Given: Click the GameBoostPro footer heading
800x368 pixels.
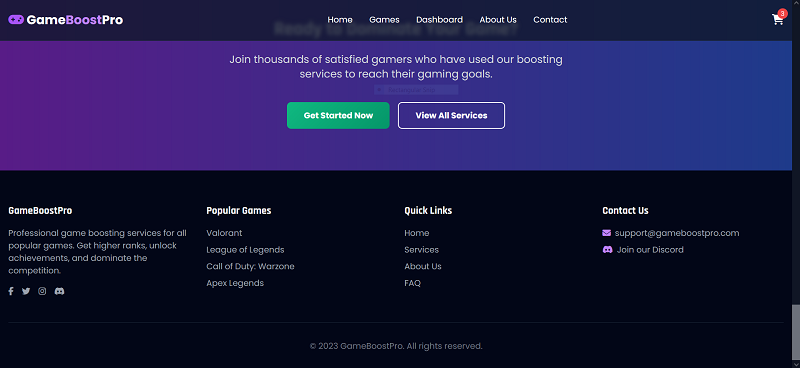Looking at the screenshot, I should [40, 210].
